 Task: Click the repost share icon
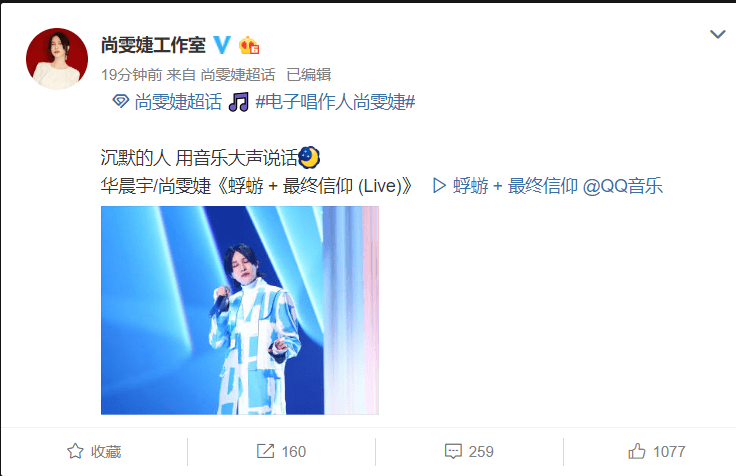pyautogui.click(x=265, y=451)
